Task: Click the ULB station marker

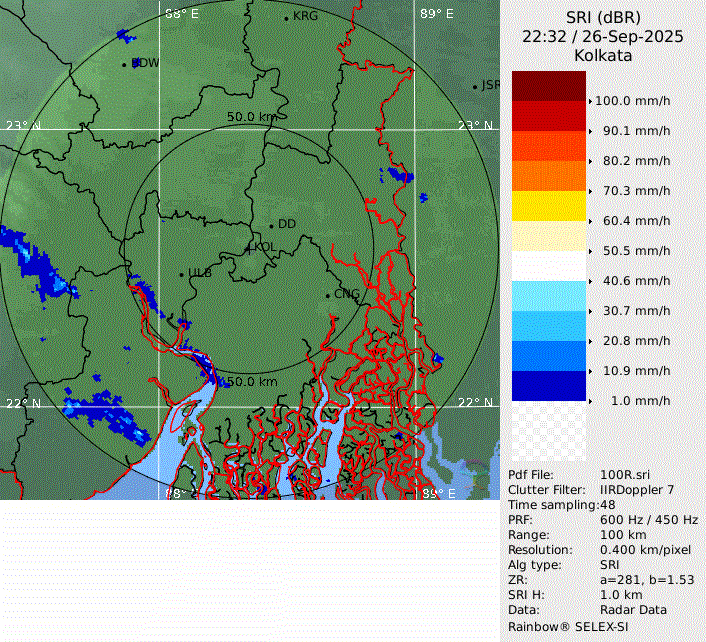Action: pos(181,273)
